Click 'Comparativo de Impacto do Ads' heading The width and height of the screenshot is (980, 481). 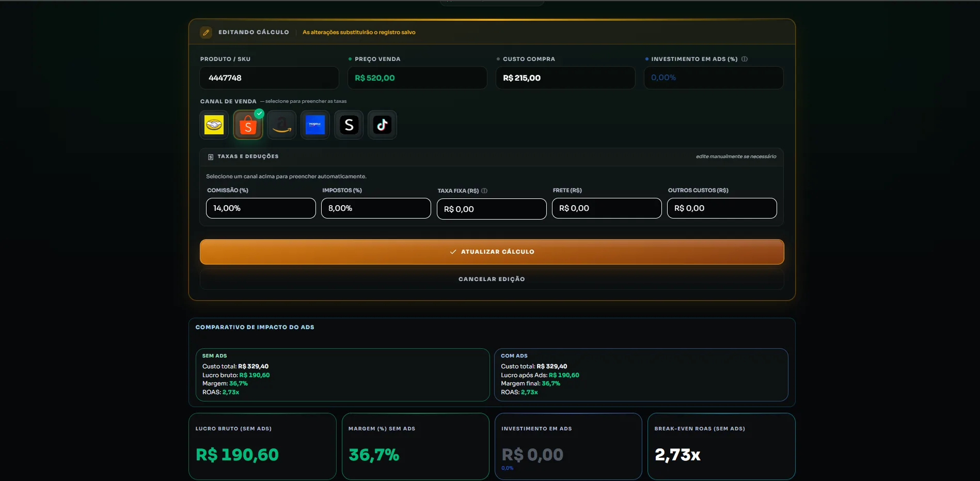click(255, 327)
